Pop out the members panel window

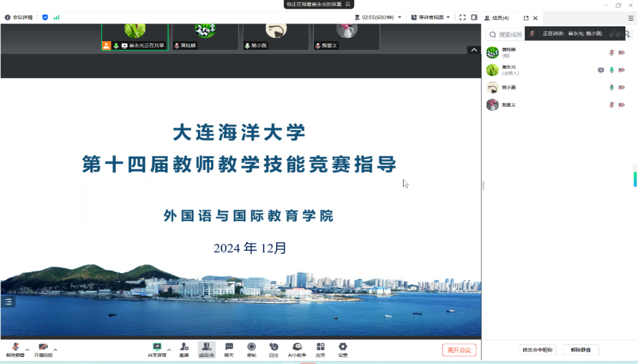526,18
